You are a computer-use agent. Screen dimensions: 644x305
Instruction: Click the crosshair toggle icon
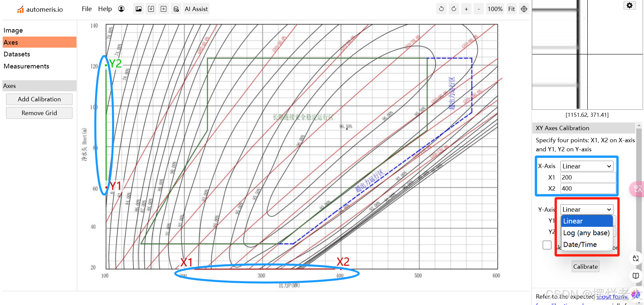524,9
